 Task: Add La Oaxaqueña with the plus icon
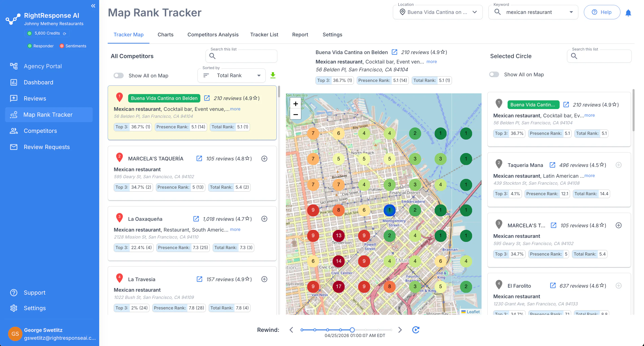pos(264,219)
